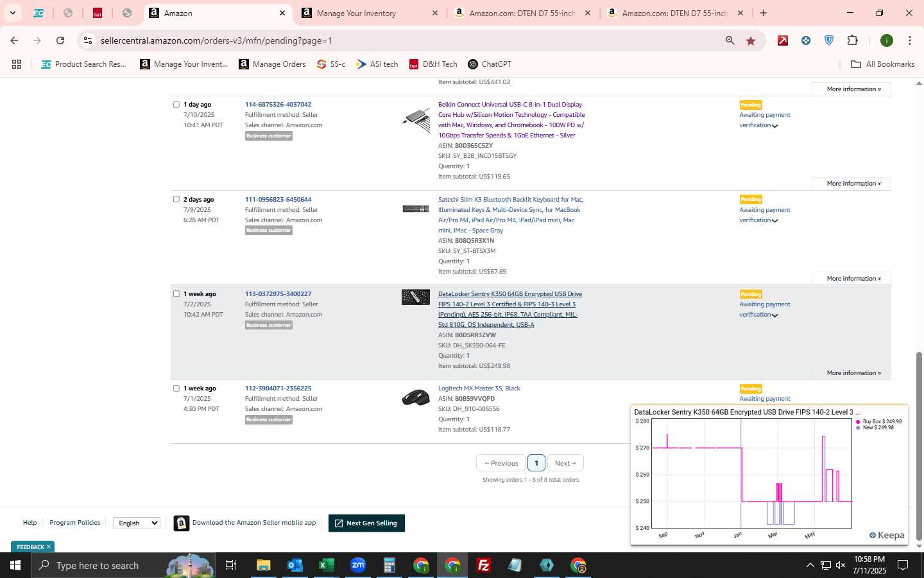
Task: Switch to the second DTEN D7 55-inch tab
Action: pos(674,13)
